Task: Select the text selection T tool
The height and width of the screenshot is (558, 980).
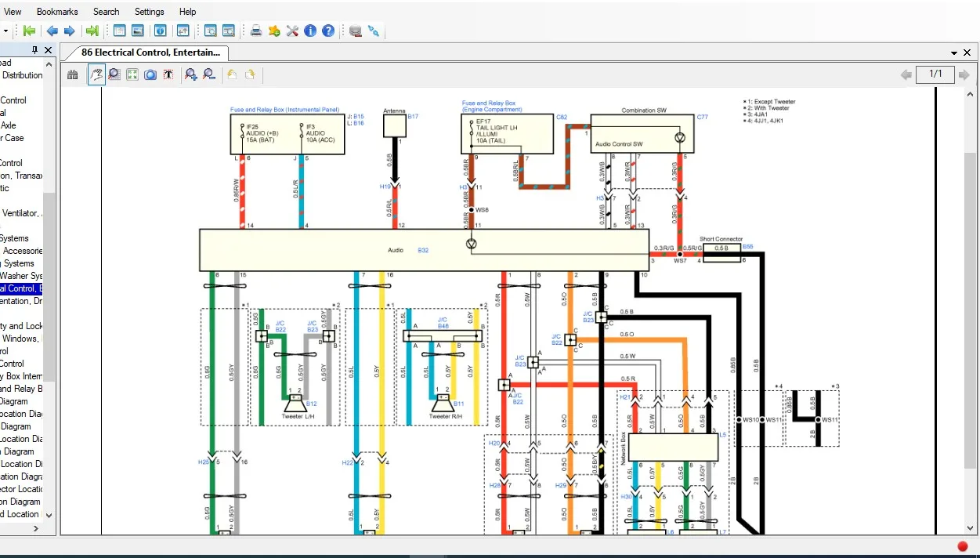Action: (168, 74)
